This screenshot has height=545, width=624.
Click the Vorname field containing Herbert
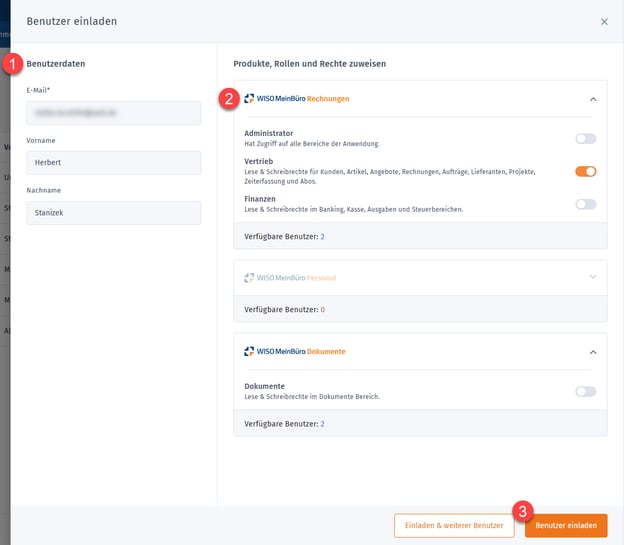pos(113,163)
